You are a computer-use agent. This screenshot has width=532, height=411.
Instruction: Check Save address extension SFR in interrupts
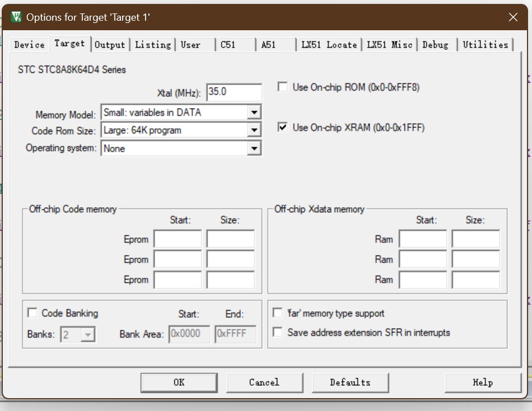tap(278, 333)
